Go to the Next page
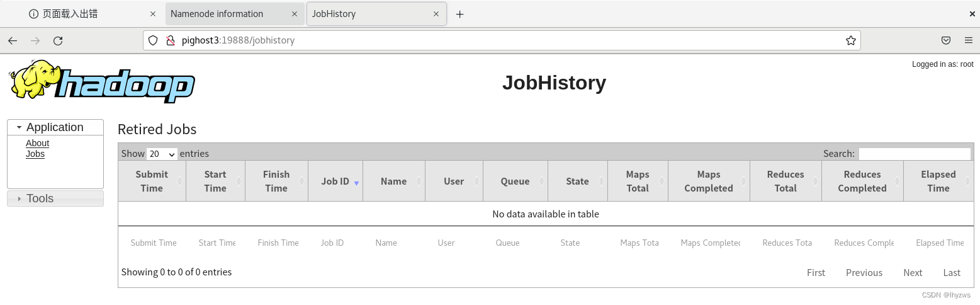This screenshot has width=980, height=305. (x=913, y=273)
